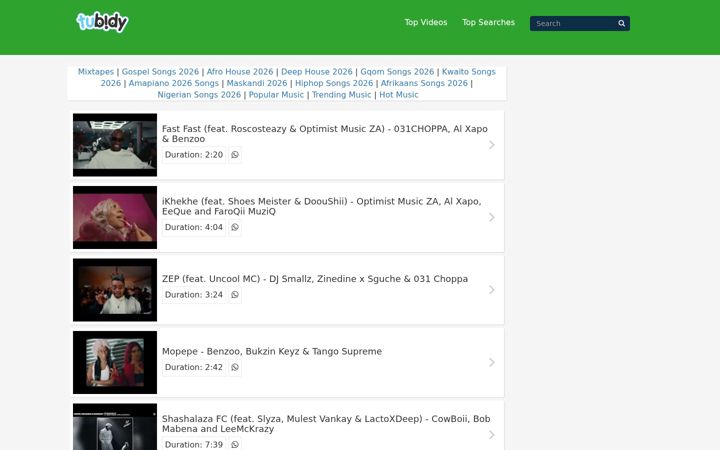Open Trending Music link
This screenshot has height=450, width=720.
click(342, 95)
